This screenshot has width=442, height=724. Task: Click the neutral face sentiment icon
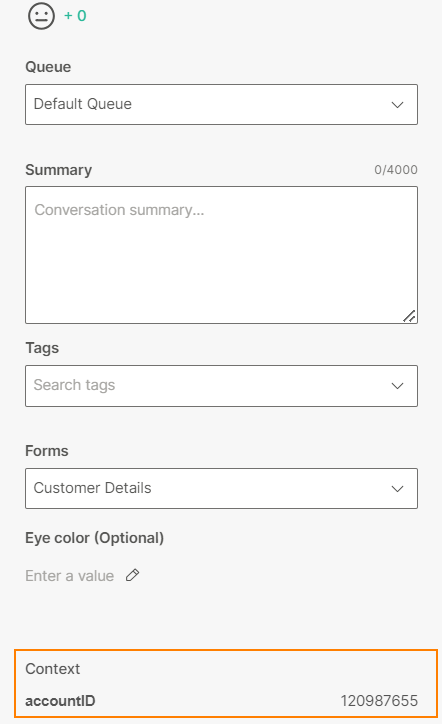coord(41,16)
